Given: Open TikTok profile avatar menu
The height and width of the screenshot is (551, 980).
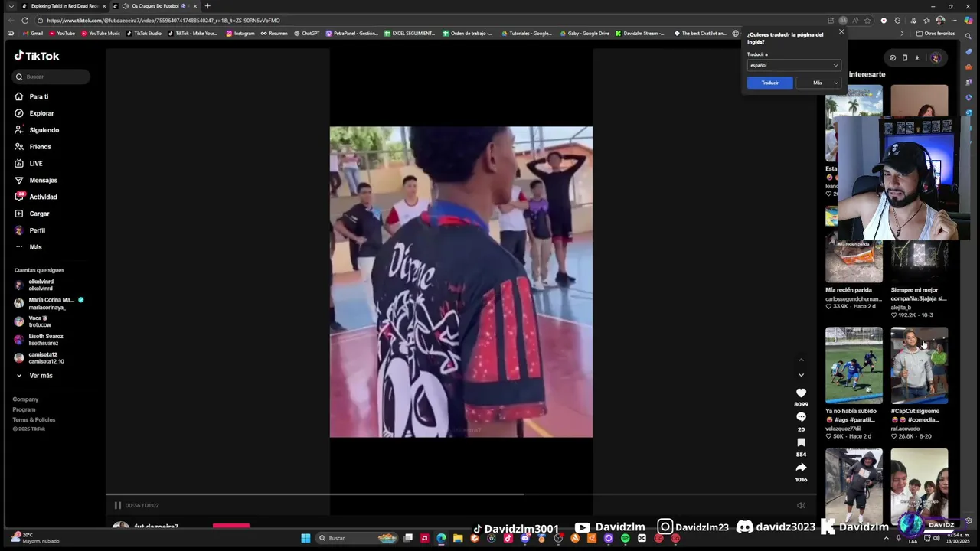Looking at the screenshot, I should (x=935, y=57).
